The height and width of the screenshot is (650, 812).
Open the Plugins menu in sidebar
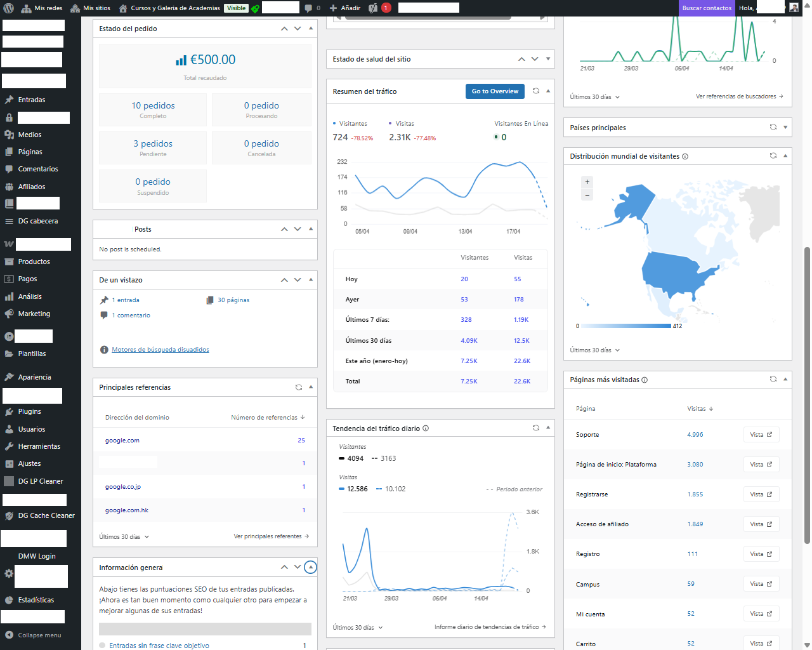[x=29, y=411]
